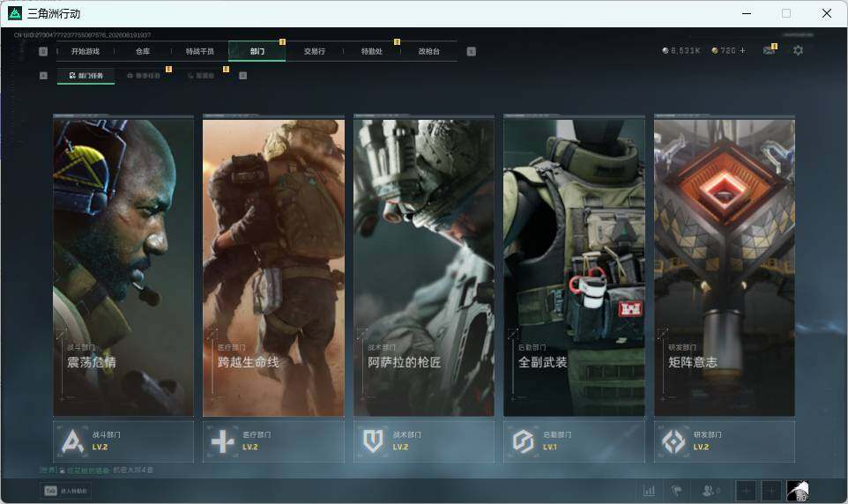Click expand arrow on 阿萨拉的枪匠 card

(361, 333)
